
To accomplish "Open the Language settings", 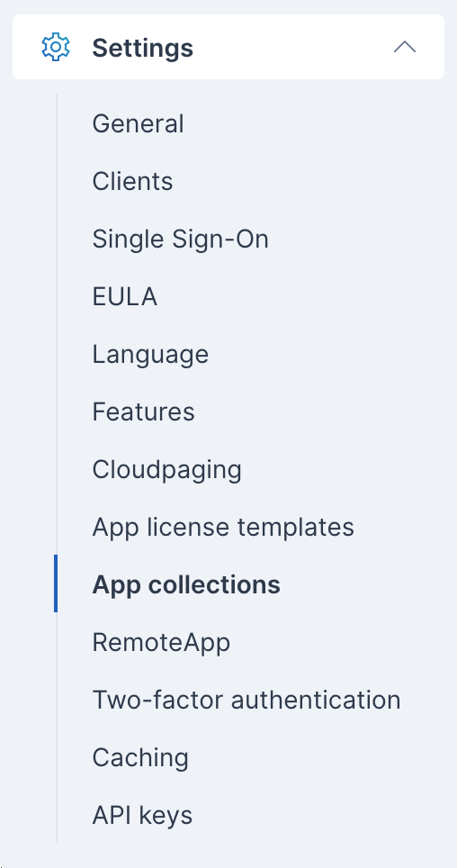I will tap(150, 354).
